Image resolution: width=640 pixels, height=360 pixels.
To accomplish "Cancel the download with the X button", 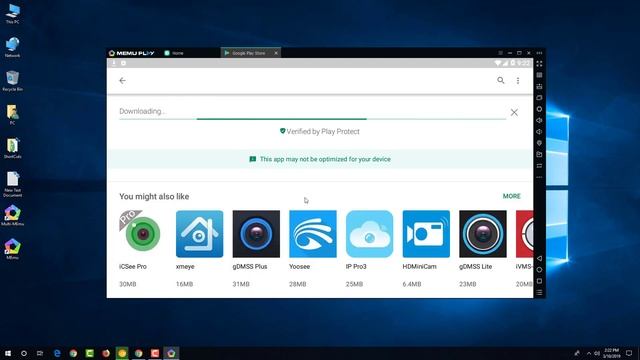I will click(514, 112).
